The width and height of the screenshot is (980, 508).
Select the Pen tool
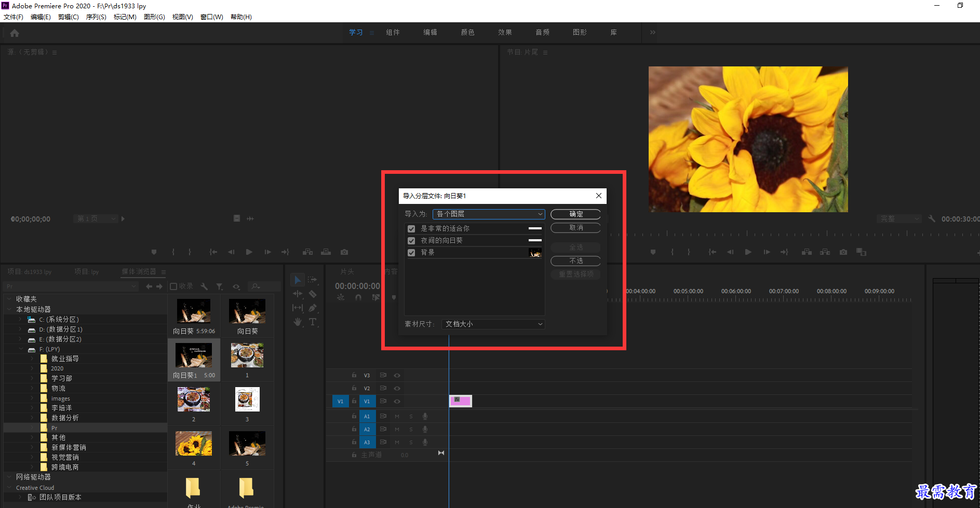[313, 308]
